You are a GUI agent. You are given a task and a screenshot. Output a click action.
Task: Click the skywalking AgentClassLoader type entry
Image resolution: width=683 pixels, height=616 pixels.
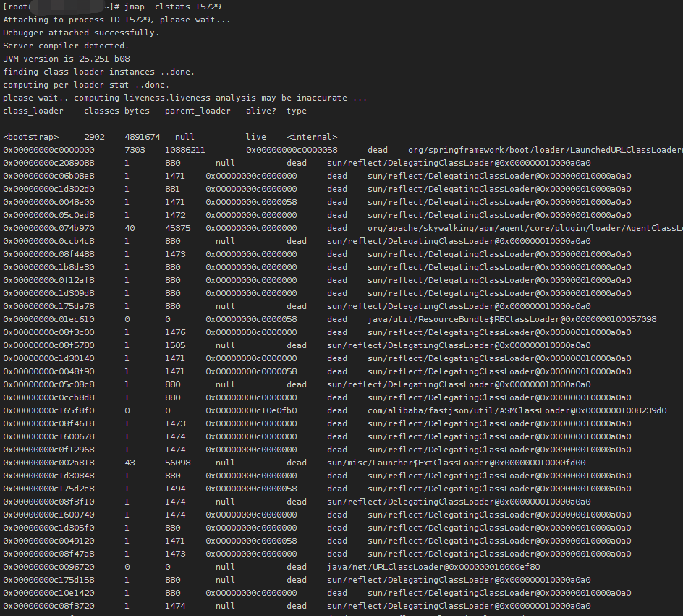coord(525,228)
